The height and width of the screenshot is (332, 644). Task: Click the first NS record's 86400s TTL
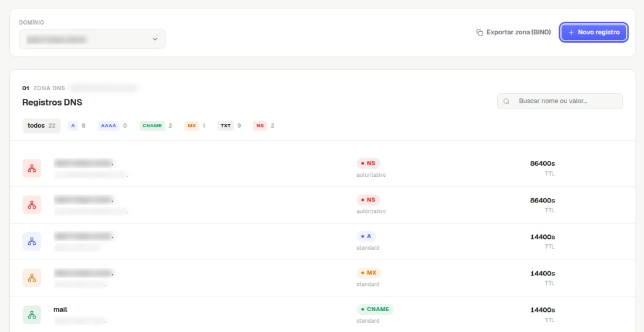pos(543,163)
